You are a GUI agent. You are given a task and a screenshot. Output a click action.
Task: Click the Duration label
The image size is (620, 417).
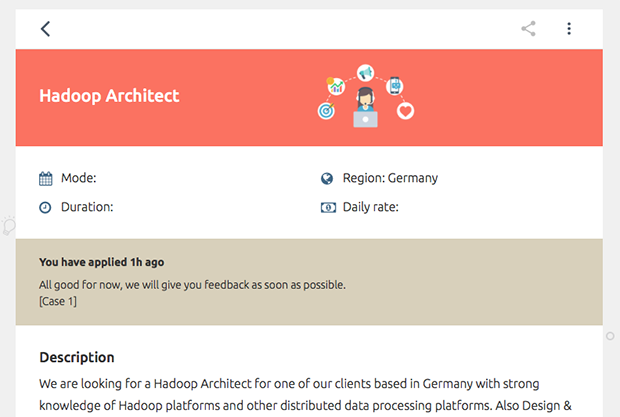87,207
